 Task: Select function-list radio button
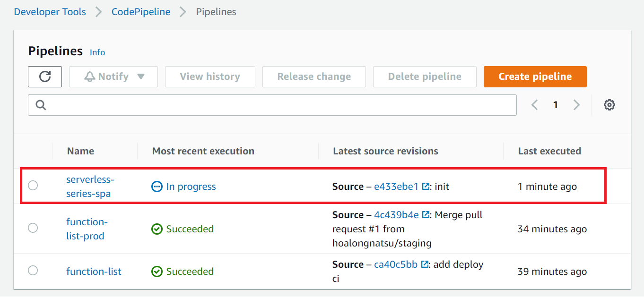click(33, 271)
